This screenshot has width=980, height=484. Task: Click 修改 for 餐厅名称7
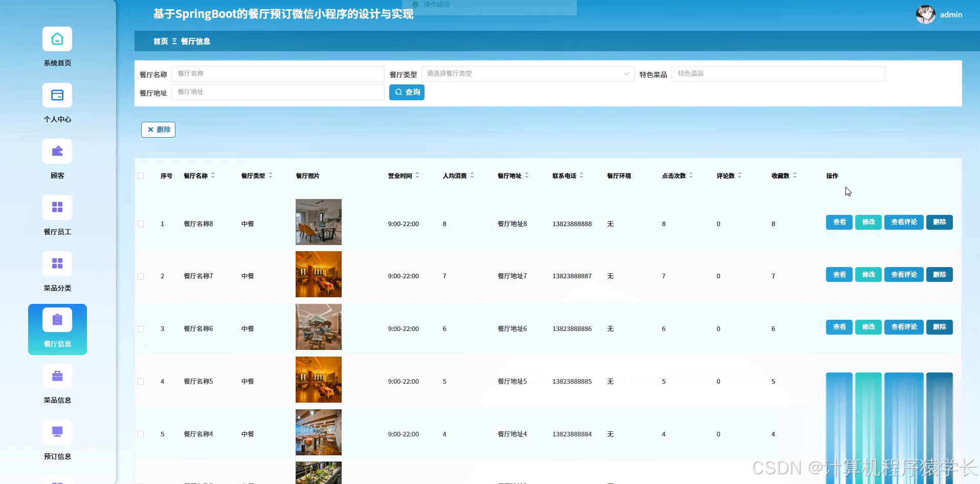pos(868,275)
